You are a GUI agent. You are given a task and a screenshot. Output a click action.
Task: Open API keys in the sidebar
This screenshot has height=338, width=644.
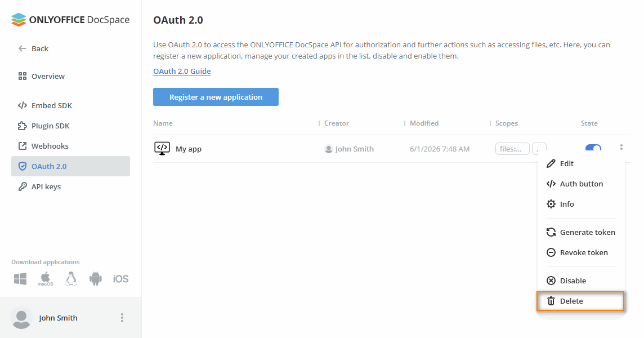pyautogui.click(x=39, y=186)
